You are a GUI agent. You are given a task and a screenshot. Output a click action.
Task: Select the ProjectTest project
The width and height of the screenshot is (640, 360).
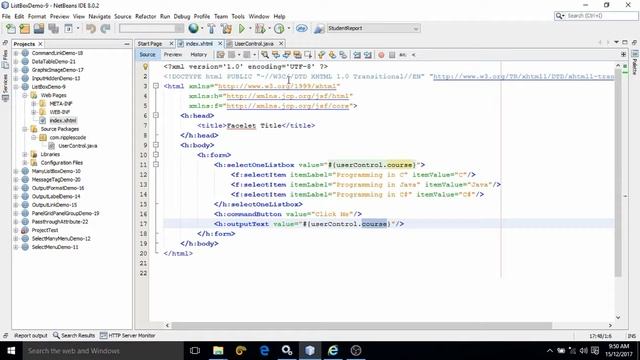(x=45, y=230)
